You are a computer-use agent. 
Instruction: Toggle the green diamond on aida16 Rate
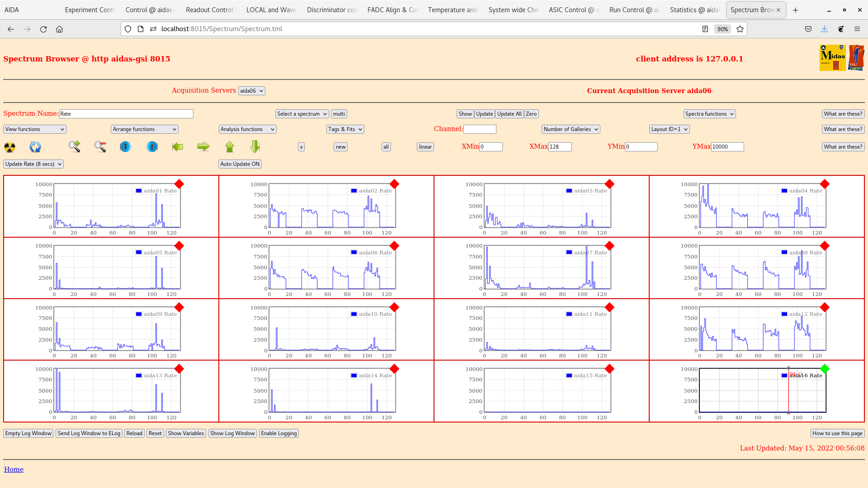click(825, 369)
